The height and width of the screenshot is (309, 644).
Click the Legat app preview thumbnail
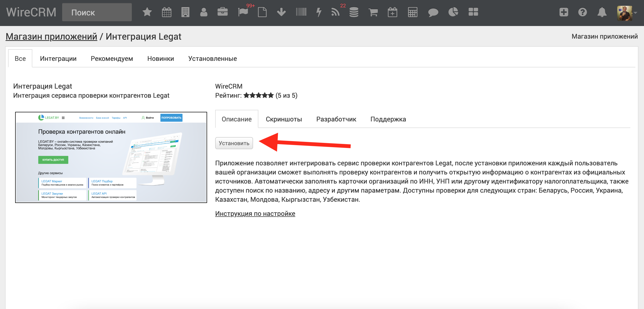coord(111,157)
